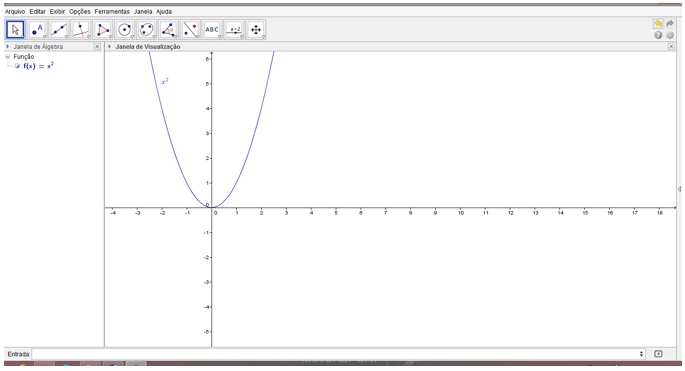Viewport: 685px width, 371px height.
Task: Open the Ferramentas menu
Action: pyautogui.click(x=112, y=11)
